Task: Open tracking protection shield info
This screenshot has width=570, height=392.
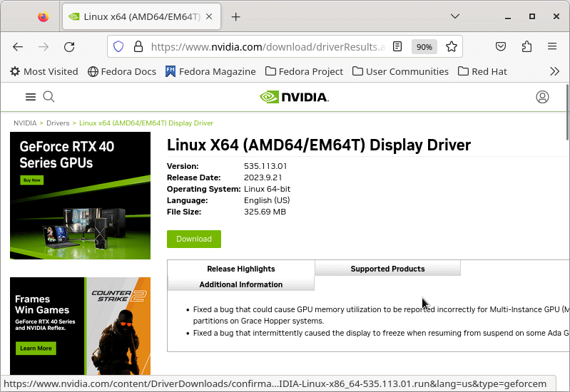Action: pos(118,46)
